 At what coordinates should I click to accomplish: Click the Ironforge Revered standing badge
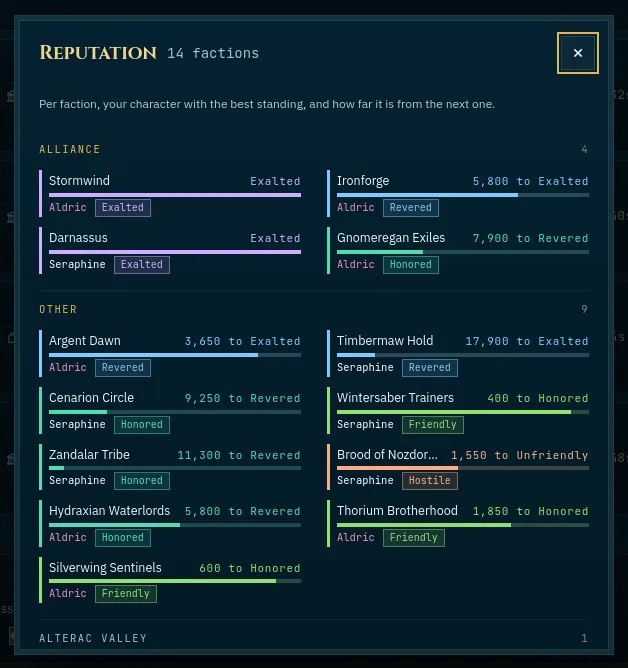click(x=411, y=208)
